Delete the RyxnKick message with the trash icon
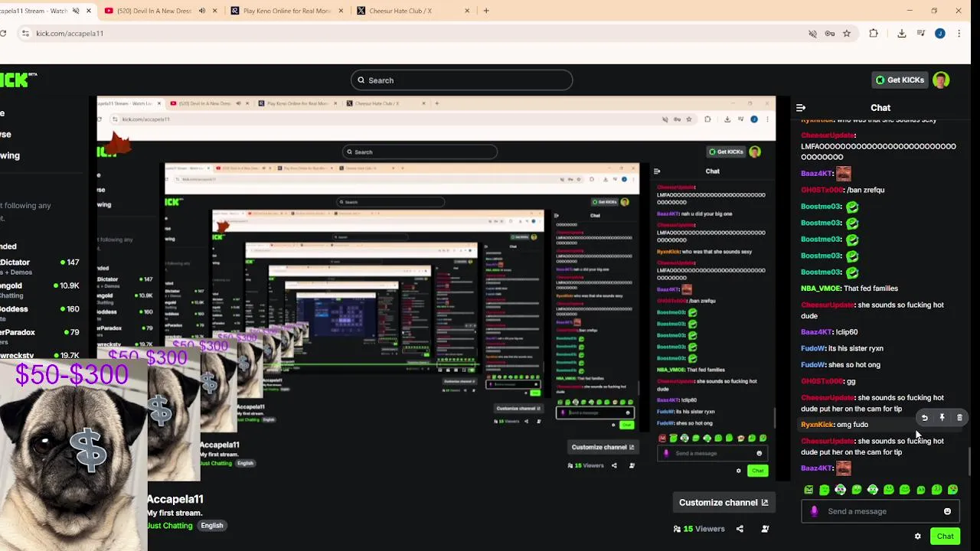Image resolution: width=980 pixels, height=551 pixels. tap(959, 418)
